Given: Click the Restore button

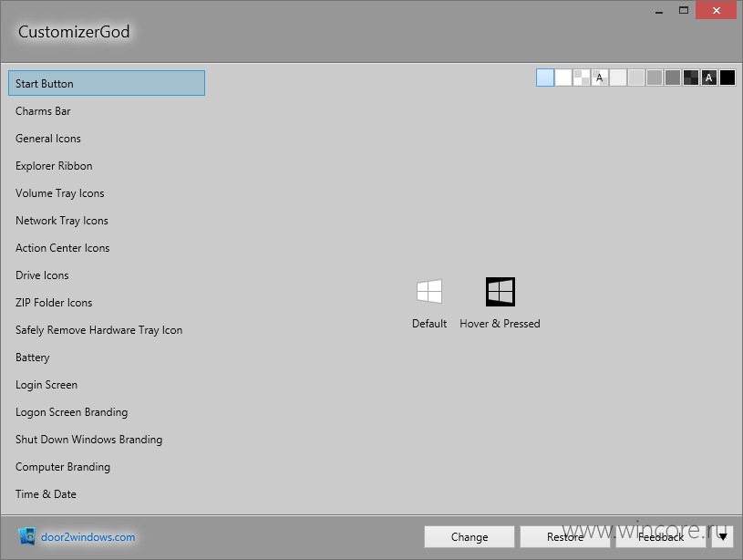Looking at the screenshot, I should (x=565, y=537).
